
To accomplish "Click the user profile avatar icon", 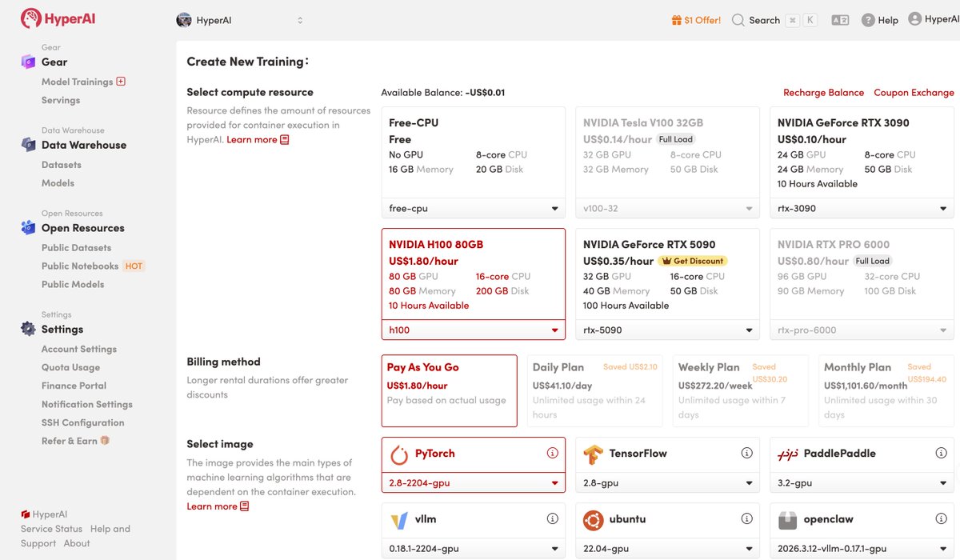I will pyautogui.click(x=915, y=19).
